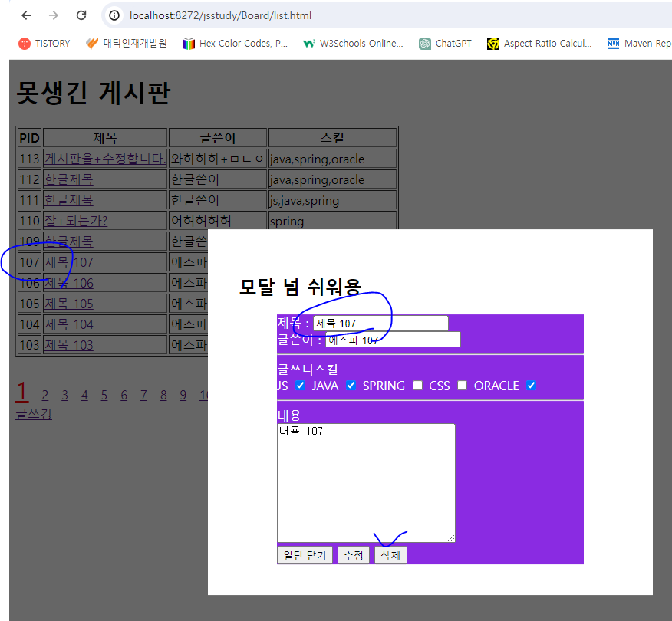Click the 와하하하+ㅁㄴㅇ author cell
672x621 pixels.
pos(218,159)
